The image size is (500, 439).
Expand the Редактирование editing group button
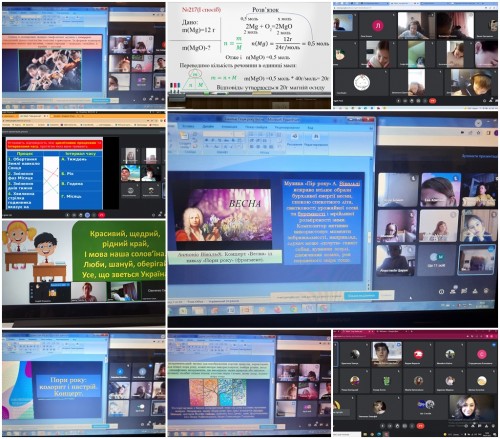[x=316, y=140]
